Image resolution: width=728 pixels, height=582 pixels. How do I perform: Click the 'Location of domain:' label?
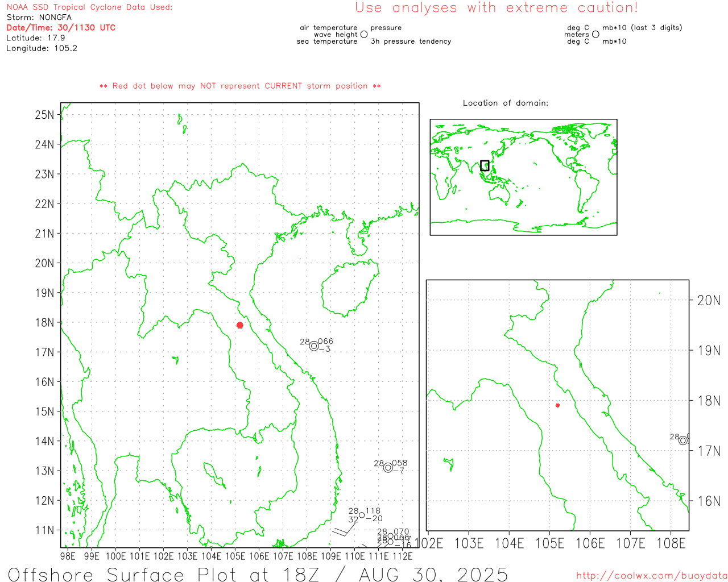click(506, 103)
